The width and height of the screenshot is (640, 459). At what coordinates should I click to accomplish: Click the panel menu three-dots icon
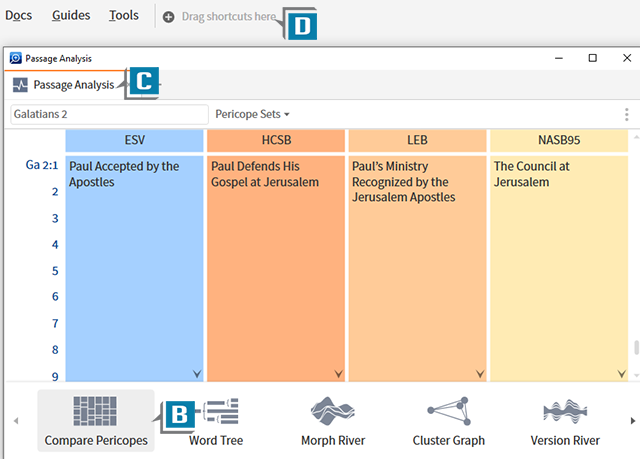pyautogui.click(x=627, y=115)
